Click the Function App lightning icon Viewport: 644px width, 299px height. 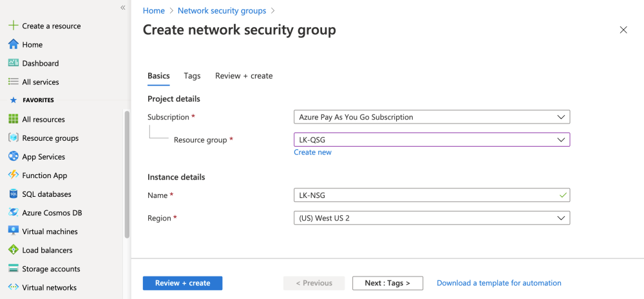click(x=13, y=175)
